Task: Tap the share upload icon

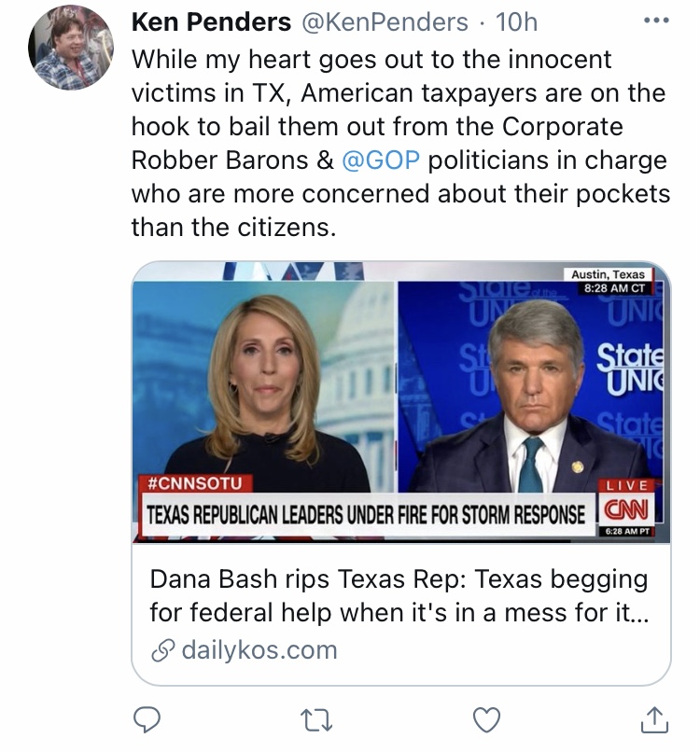Action: coord(654,719)
